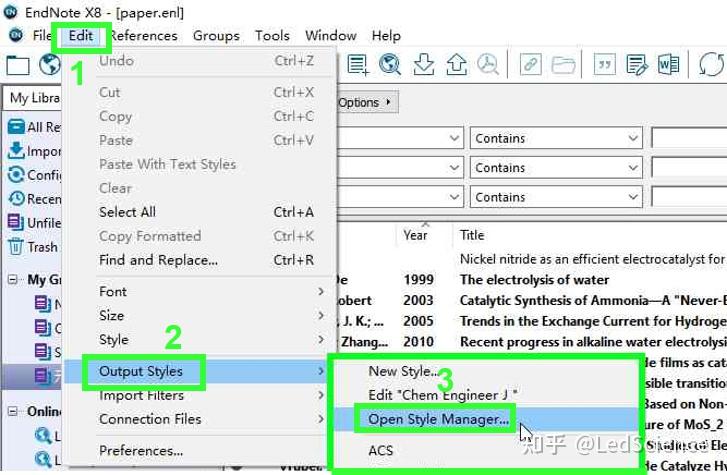
Task: Choose Edit "Chem Engineer J" entry
Action: pos(443,395)
